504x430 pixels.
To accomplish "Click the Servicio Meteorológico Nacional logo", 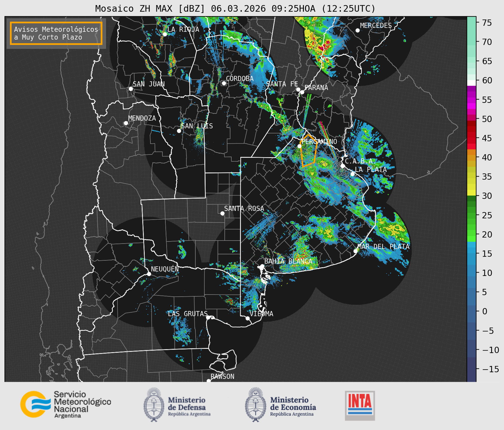I will [66, 404].
